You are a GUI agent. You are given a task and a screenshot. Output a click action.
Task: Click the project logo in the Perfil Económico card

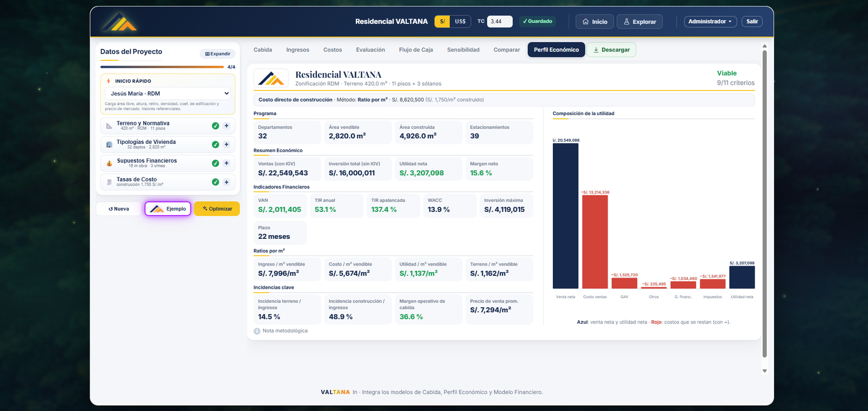click(271, 78)
